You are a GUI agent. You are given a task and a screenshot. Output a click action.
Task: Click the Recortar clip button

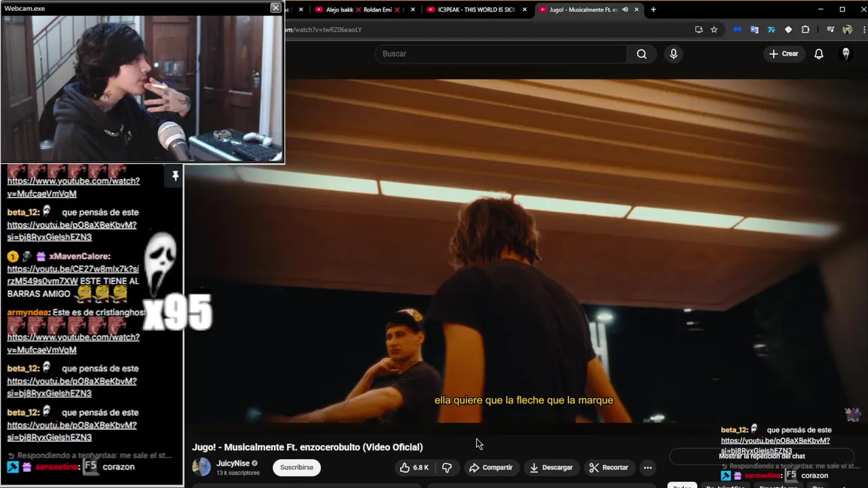coord(608,468)
